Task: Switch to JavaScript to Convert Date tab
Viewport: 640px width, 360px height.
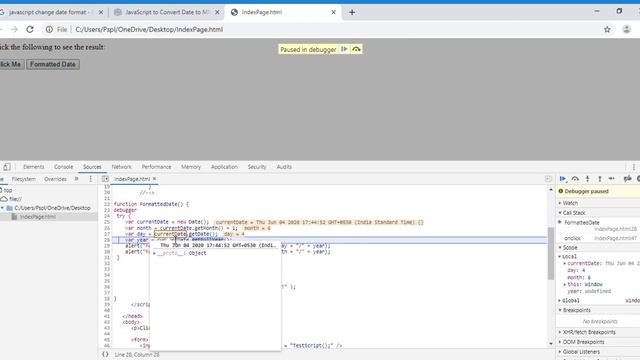Action: [167, 12]
